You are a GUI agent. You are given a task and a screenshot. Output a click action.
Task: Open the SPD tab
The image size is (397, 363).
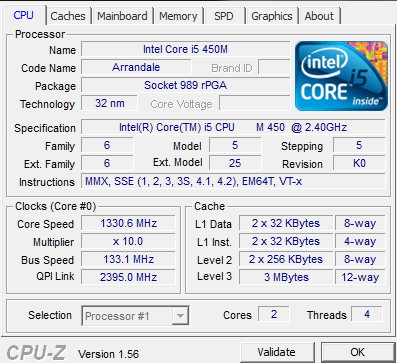pos(224,16)
